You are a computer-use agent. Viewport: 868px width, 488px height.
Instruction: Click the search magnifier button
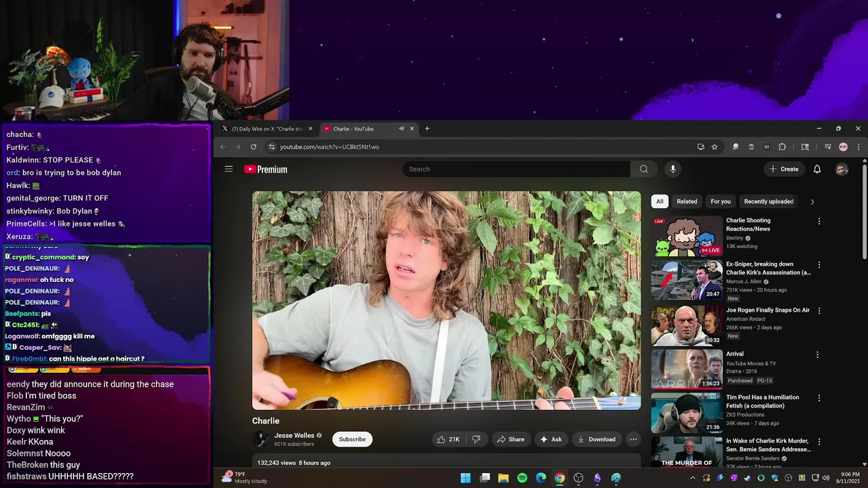point(644,169)
